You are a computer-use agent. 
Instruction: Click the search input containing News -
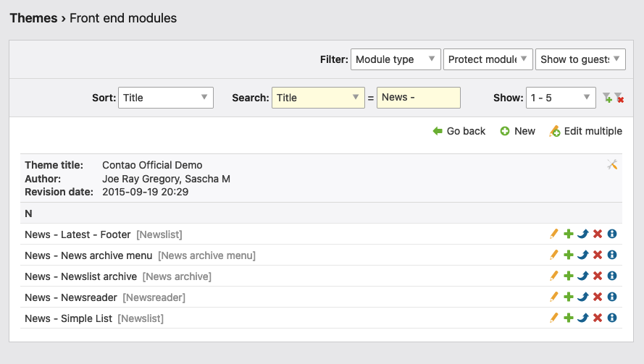point(419,98)
